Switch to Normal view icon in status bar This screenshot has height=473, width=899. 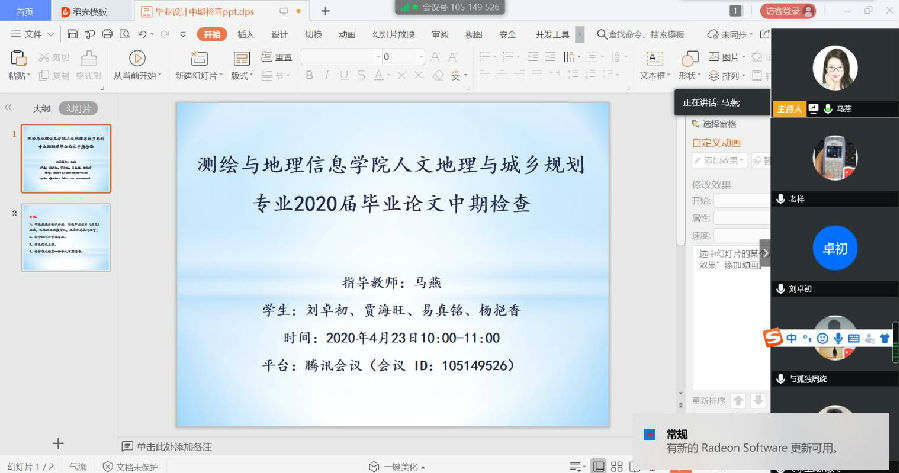598,466
